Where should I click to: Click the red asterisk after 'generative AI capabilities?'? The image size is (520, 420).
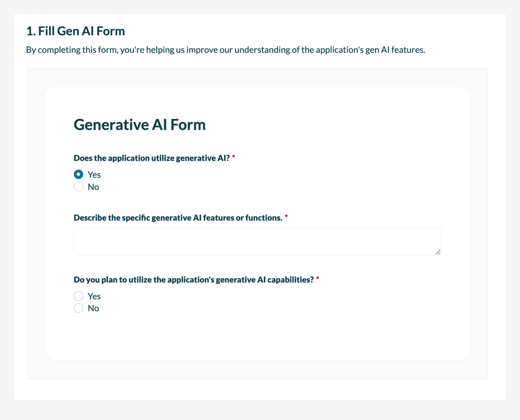coord(317,278)
